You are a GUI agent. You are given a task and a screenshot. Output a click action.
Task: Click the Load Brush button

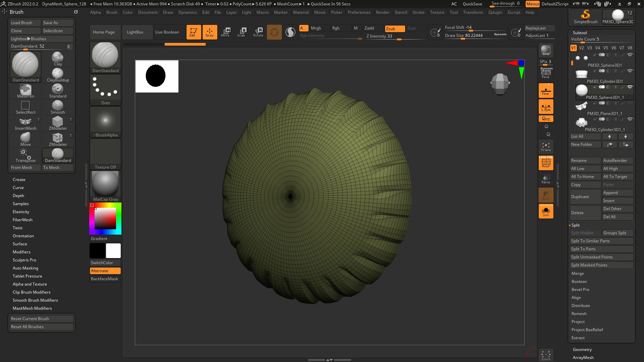25,23
